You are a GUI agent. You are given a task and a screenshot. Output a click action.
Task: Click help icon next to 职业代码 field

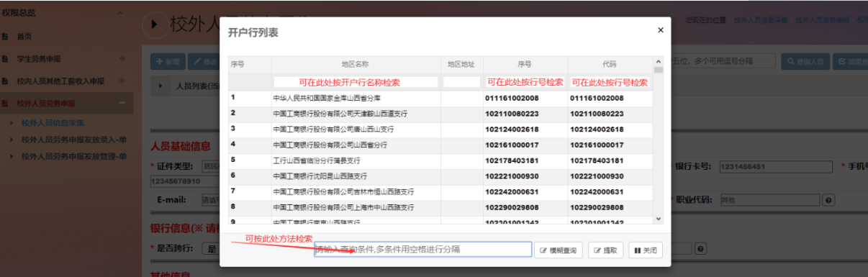point(829,200)
